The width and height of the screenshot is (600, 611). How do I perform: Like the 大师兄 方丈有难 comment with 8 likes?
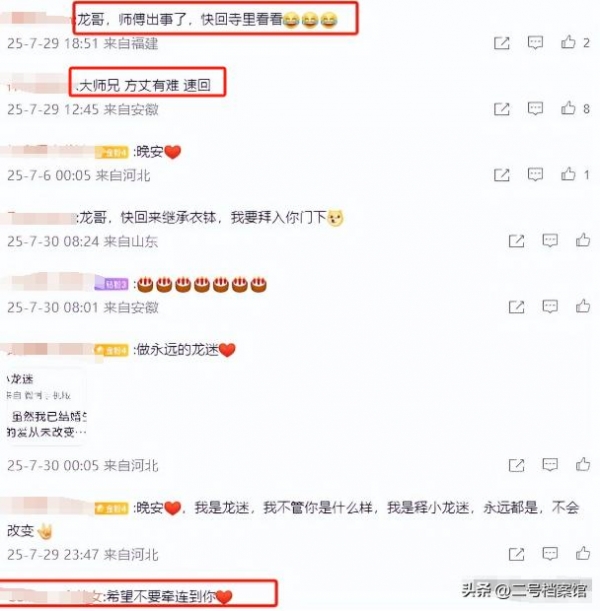[568, 108]
